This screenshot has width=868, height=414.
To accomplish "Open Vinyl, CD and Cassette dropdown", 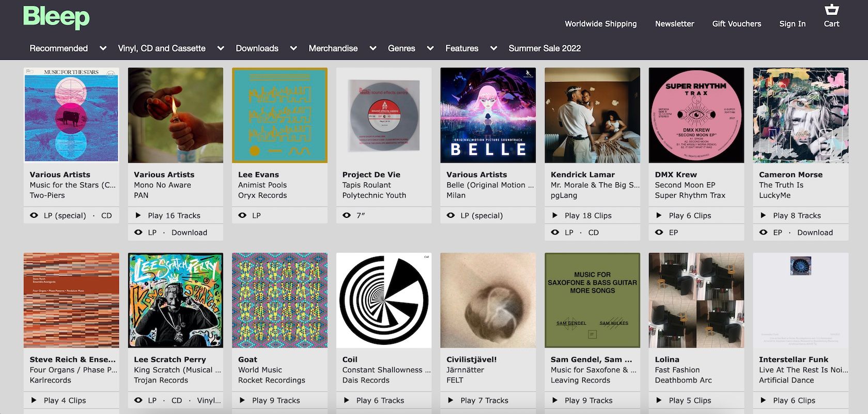I will (162, 48).
